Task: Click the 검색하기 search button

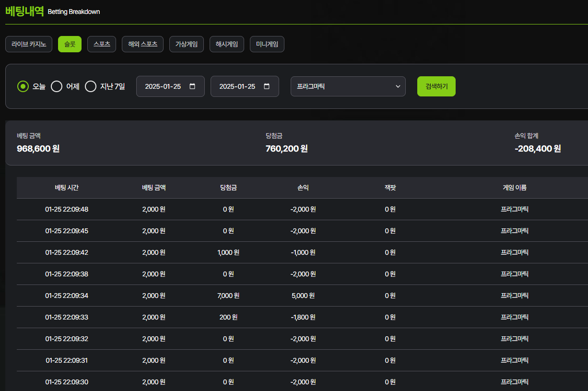Action: [x=436, y=86]
